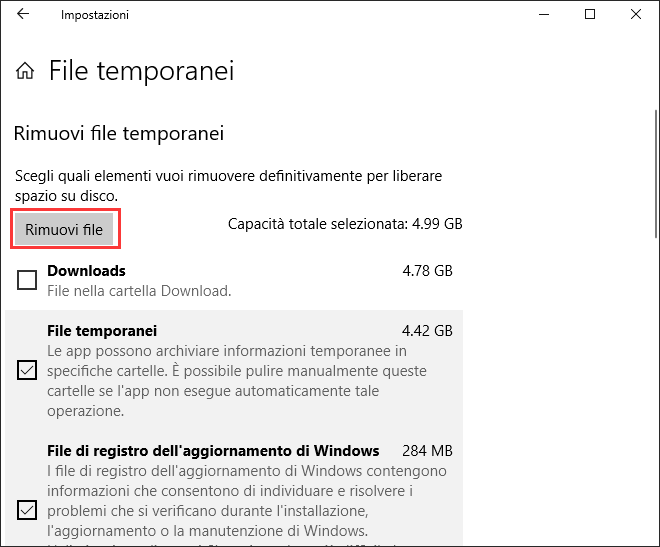
Task: Click the File temporanei page heading
Action: click(x=141, y=71)
